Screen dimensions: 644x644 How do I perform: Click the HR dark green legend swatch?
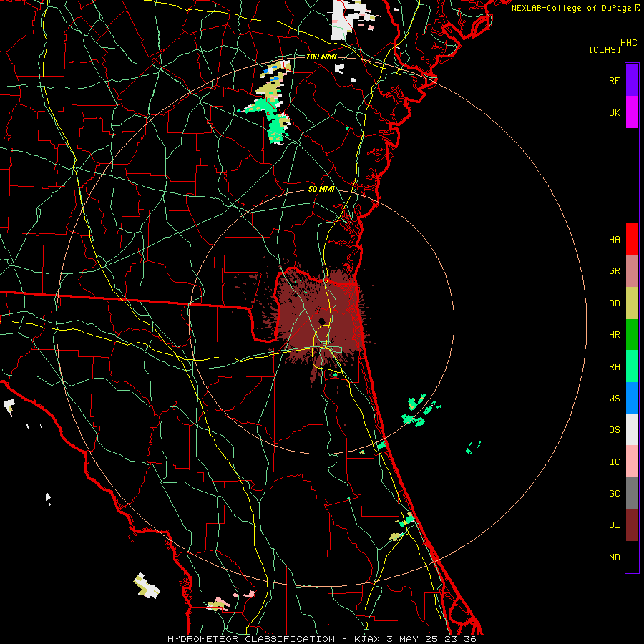click(632, 335)
